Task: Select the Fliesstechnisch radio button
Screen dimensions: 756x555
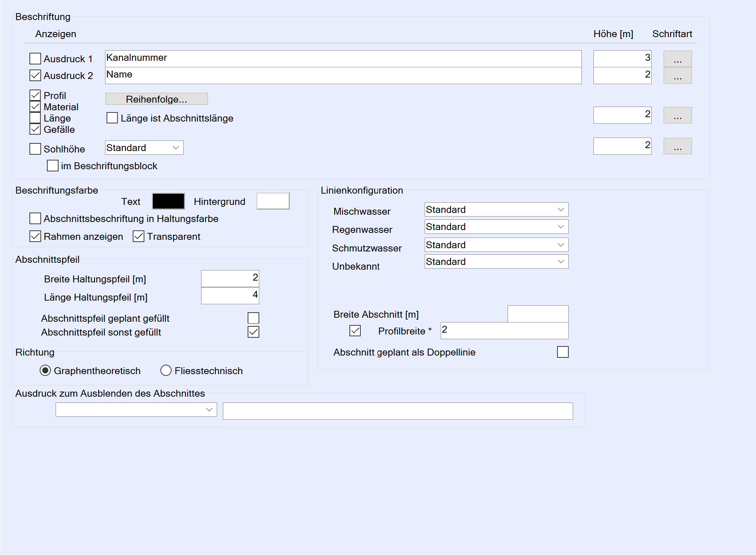Action: pos(166,370)
